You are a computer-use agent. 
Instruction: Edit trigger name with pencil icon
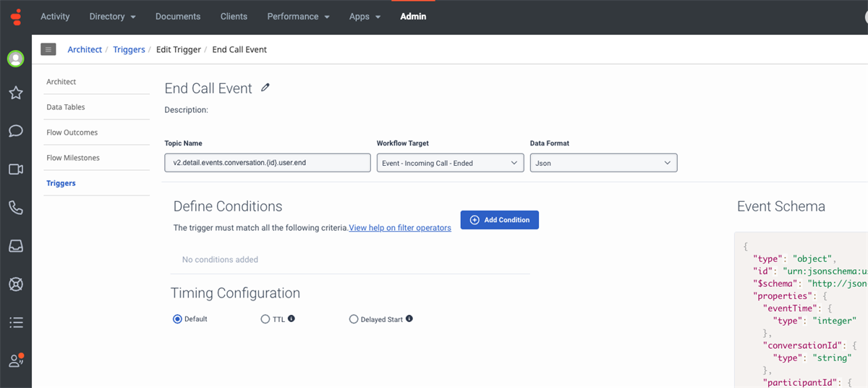coord(265,88)
